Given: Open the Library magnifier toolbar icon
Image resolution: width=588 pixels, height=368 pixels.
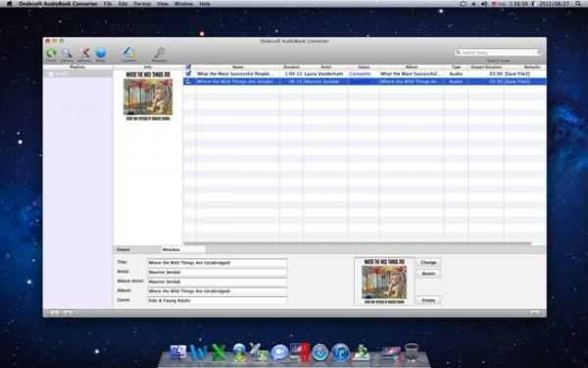Looking at the screenshot, I should [67, 53].
